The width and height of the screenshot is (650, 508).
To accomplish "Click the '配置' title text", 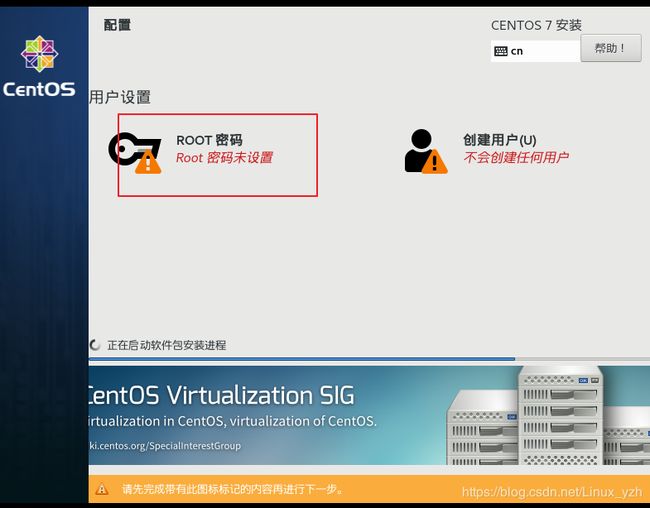I will point(117,25).
